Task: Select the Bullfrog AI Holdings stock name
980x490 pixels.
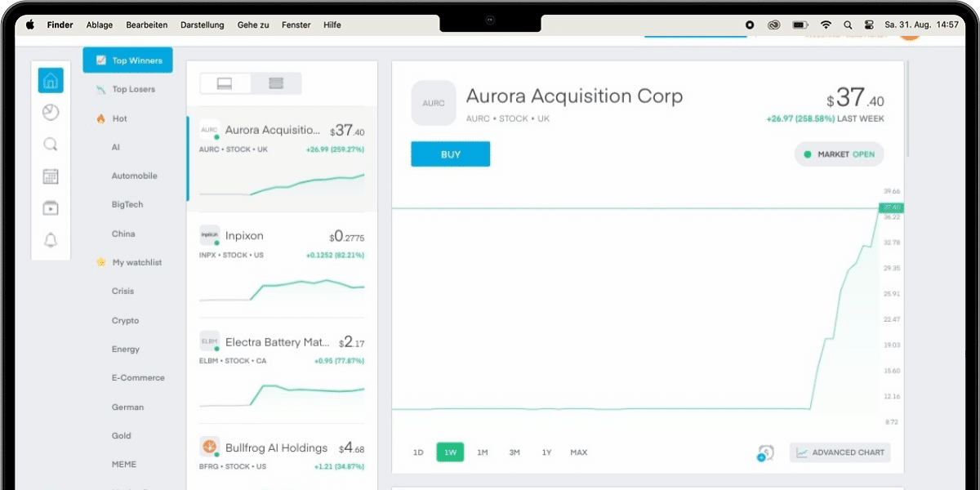Action: pyautogui.click(x=276, y=448)
